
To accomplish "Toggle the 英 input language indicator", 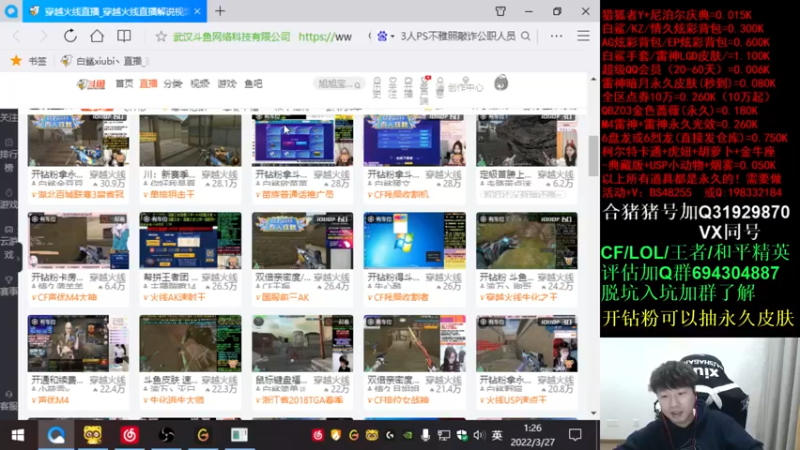I will pyautogui.click(x=497, y=435).
